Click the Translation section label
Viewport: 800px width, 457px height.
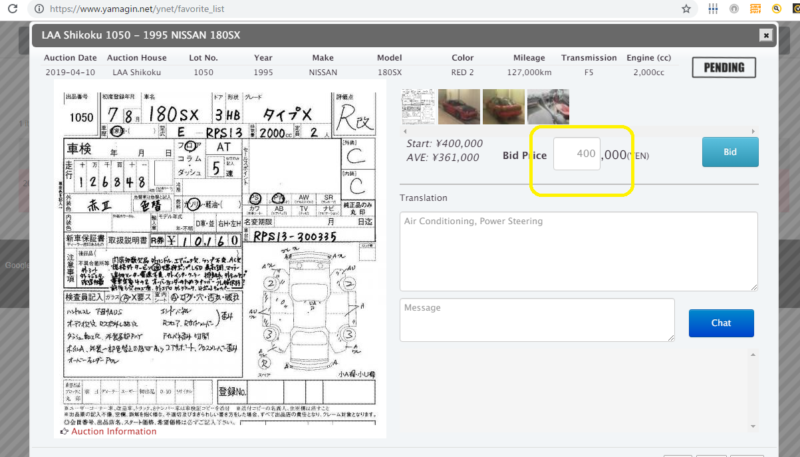(x=423, y=198)
